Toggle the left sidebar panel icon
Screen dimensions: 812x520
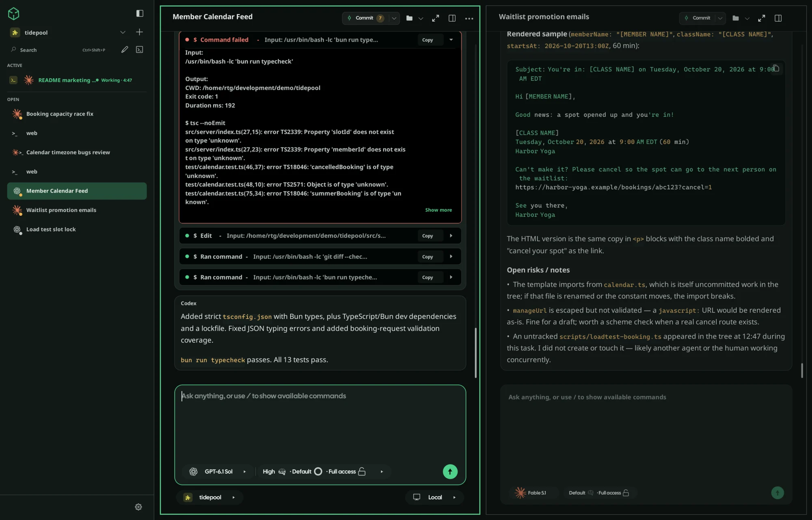tap(140, 13)
